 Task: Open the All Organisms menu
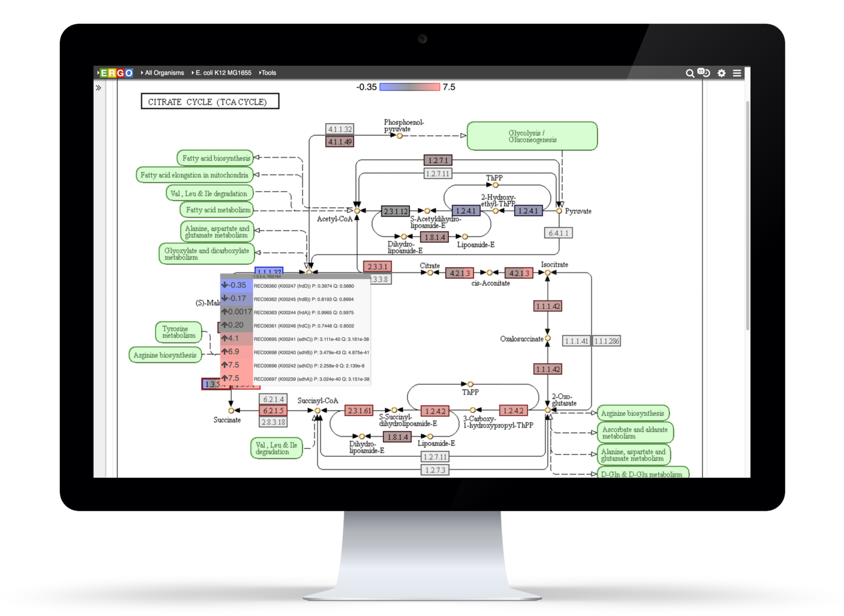coord(163,73)
